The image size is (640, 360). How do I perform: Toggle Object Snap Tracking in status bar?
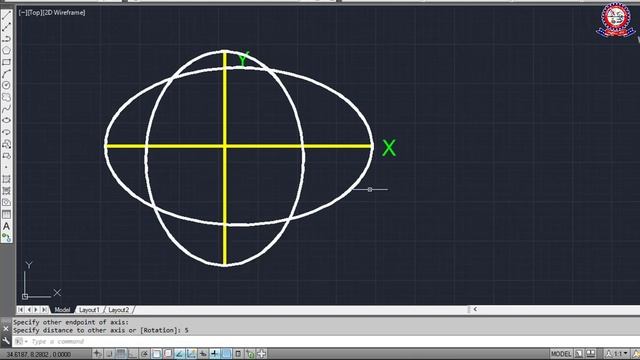[180, 353]
